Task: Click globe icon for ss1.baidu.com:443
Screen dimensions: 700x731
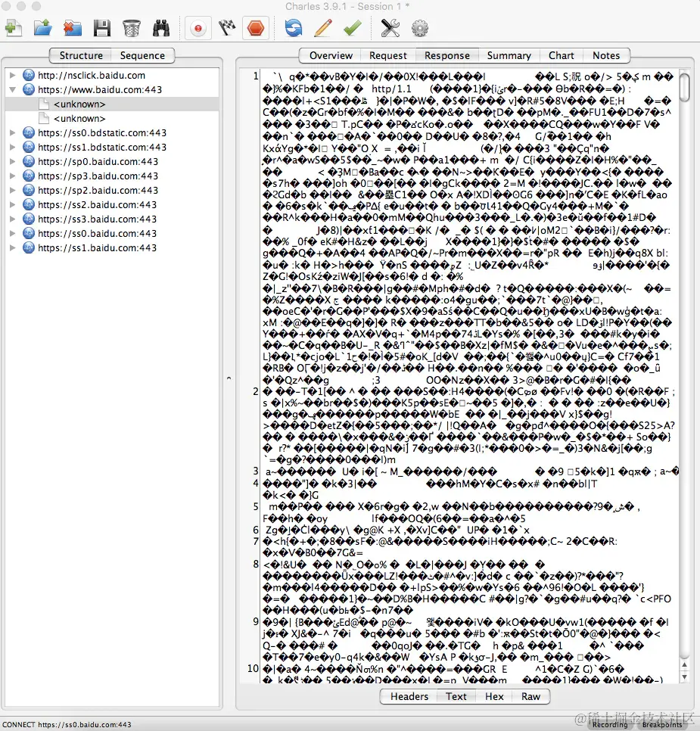Action: pos(29,248)
